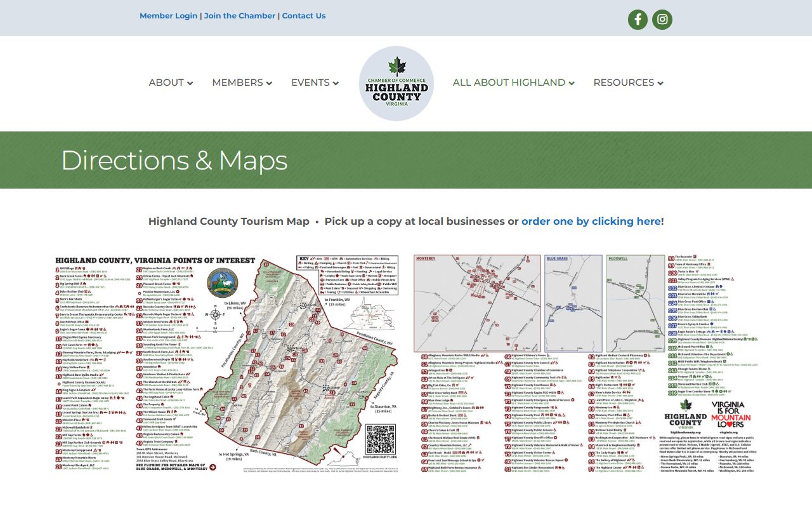812x508 pixels.
Task: Open the Facebook page icon
Action: (638, 20)
